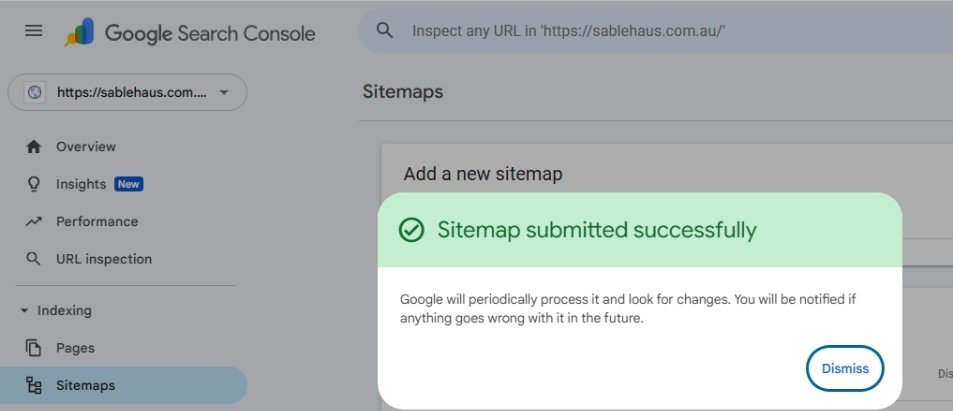This screenshot has width=953, height=411.
Task: Click the green success checkmark icon
Action: point(411,230)
